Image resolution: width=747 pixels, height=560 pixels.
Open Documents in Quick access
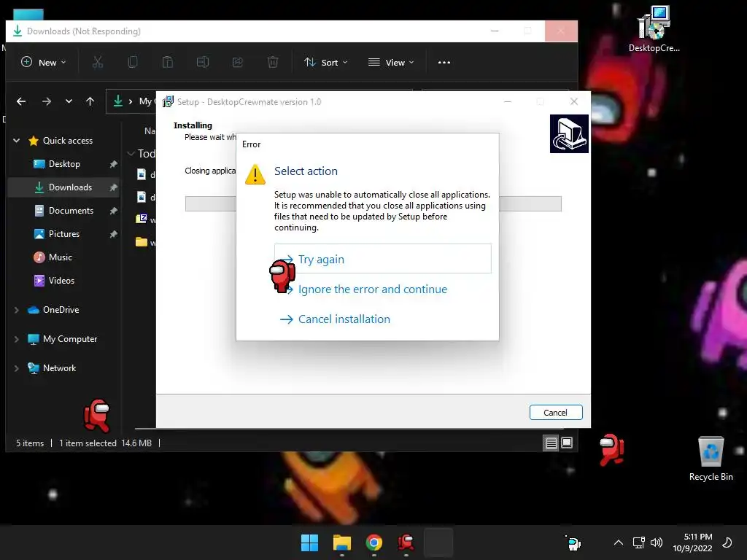point(64,211)
